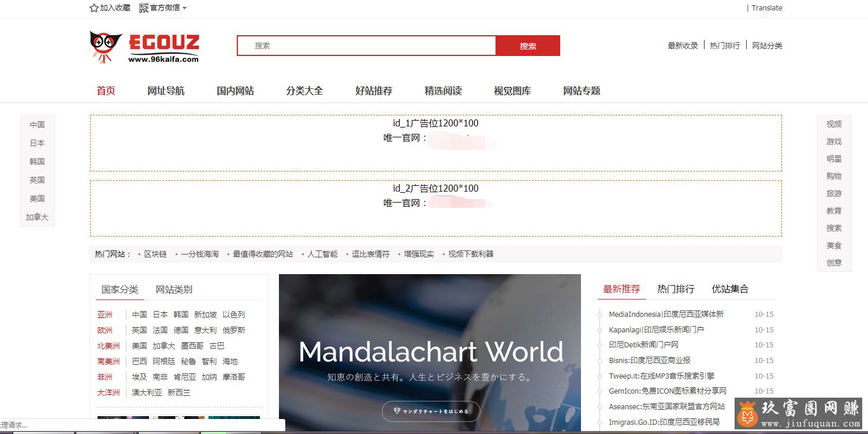Viewport: 868px width, 434px height.
Task: Click the id_2 广告位 banner area
Action: point(436,208)
